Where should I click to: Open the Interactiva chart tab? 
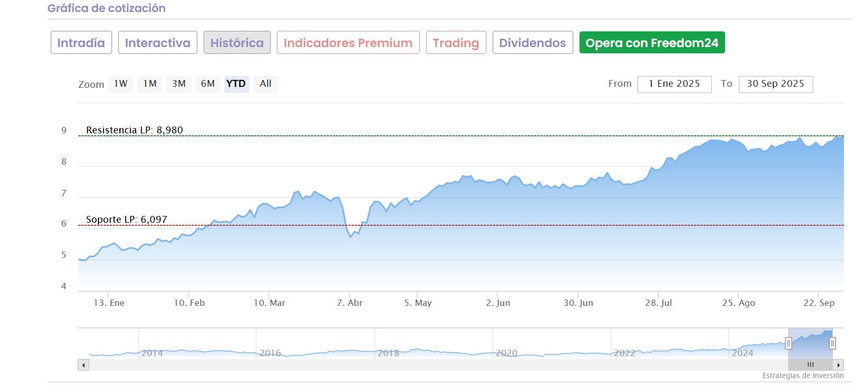click(x=158, y=43)
